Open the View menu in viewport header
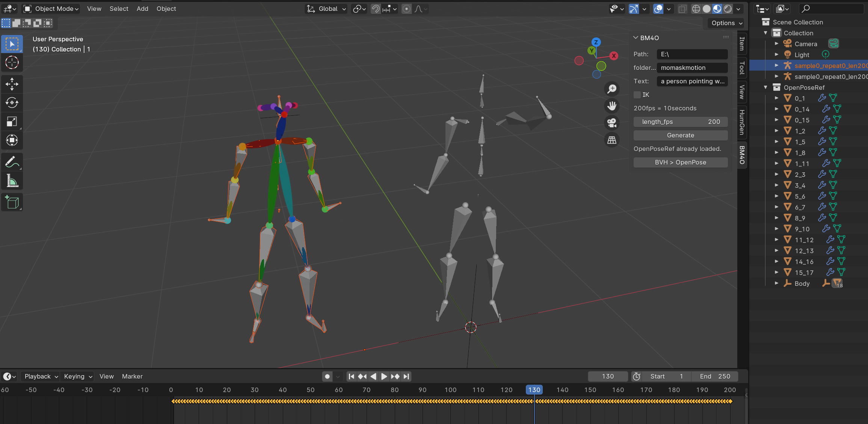 [x=94, y=9]
